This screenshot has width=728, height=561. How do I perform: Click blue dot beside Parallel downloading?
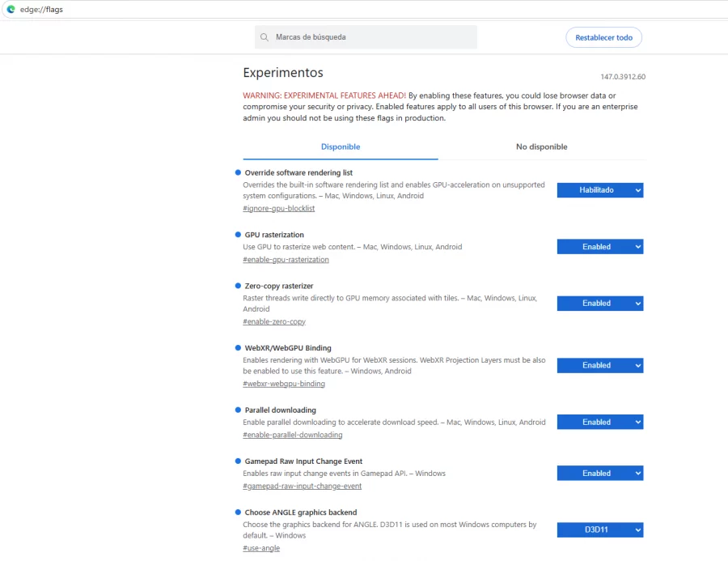[x=238, y=410]
